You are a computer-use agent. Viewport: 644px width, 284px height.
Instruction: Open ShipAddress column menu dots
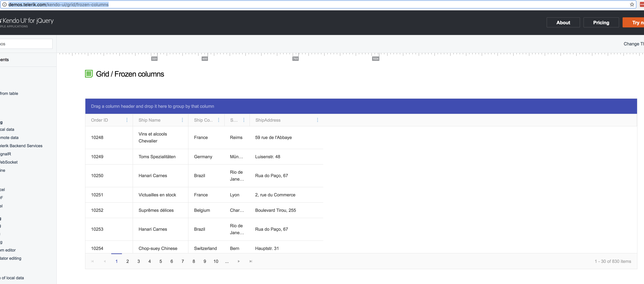click(x=317, y=120)
